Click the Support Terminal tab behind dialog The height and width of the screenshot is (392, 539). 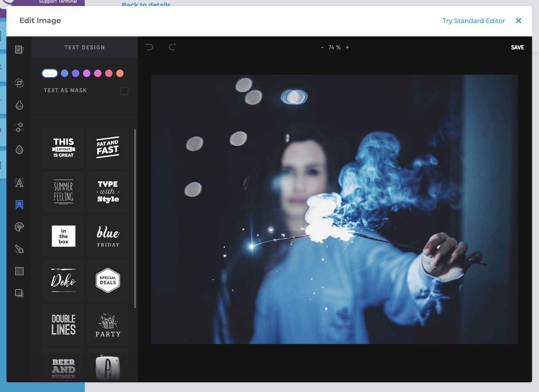(x=58, y=2)
